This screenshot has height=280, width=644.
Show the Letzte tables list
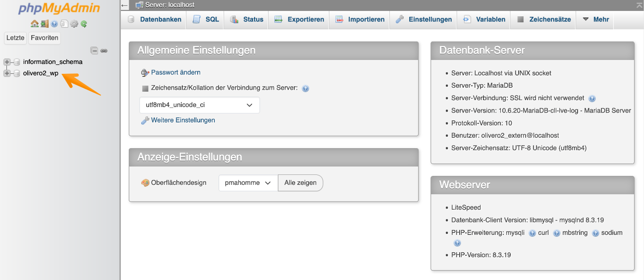(15, 38)
